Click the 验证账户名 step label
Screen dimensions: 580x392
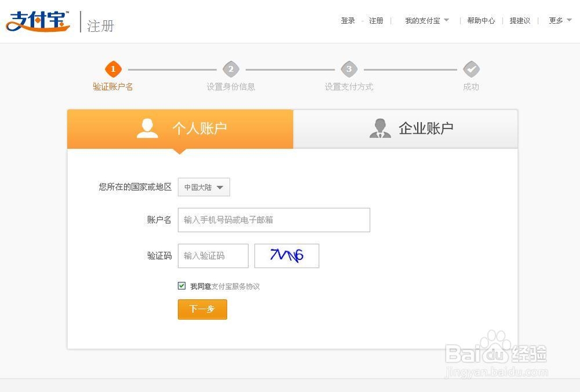point(113,87)
